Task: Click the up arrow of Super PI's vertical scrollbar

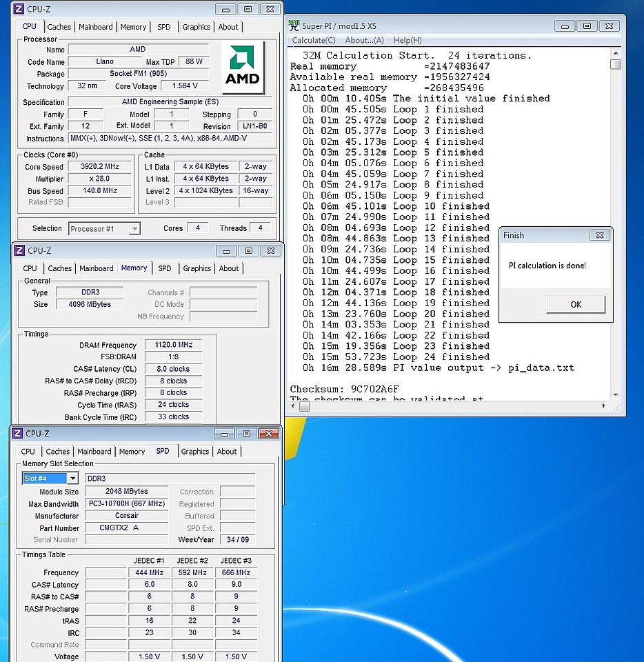Action: click(616, 54)
